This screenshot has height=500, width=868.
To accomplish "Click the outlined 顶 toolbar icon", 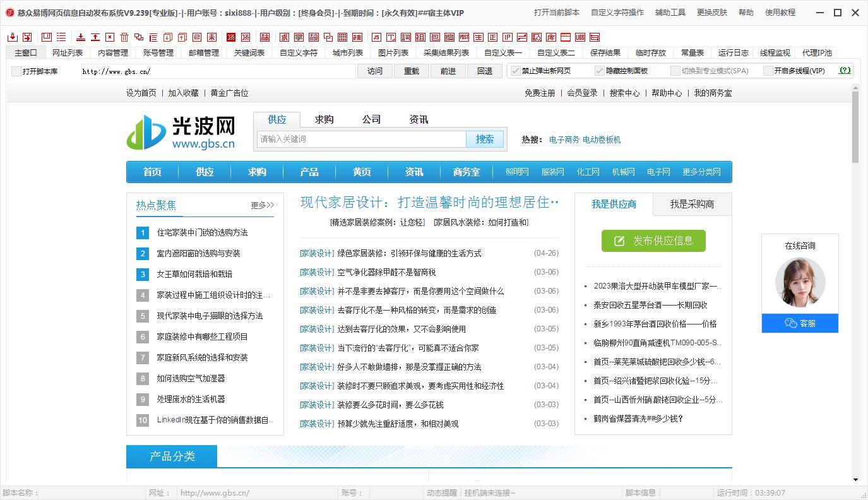I will (246, 37).
